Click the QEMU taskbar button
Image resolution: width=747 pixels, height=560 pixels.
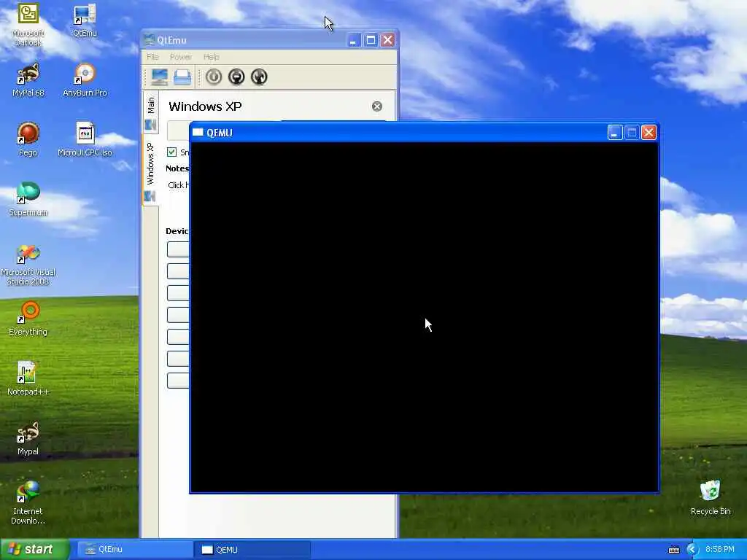click(x=252, y=550)
